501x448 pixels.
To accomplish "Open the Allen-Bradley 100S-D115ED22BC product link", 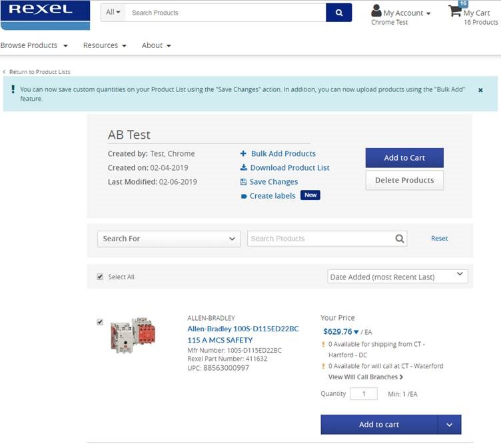I will coord(243,334).
